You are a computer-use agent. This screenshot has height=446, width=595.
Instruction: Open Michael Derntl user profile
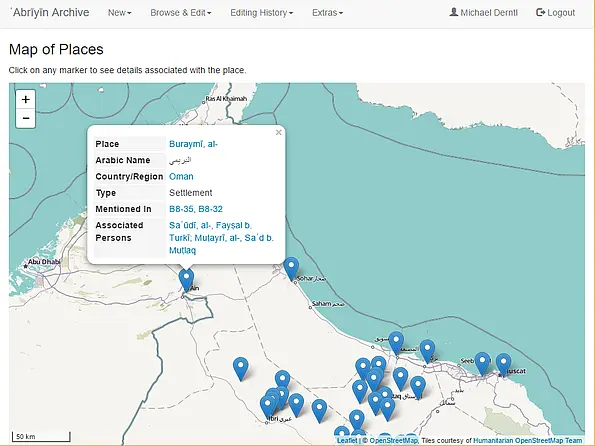tap(483, 13)
